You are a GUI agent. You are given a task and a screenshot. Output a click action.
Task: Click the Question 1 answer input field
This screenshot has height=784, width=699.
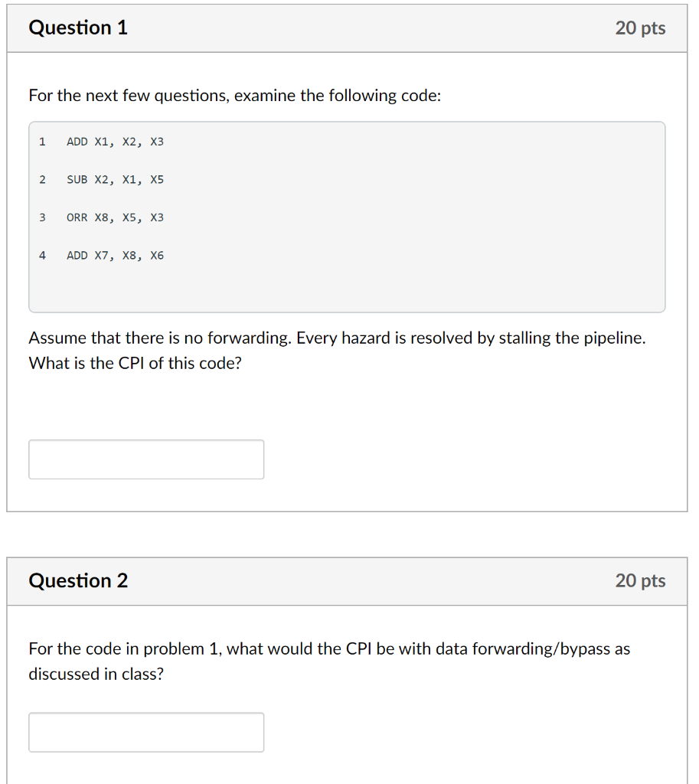145,459
